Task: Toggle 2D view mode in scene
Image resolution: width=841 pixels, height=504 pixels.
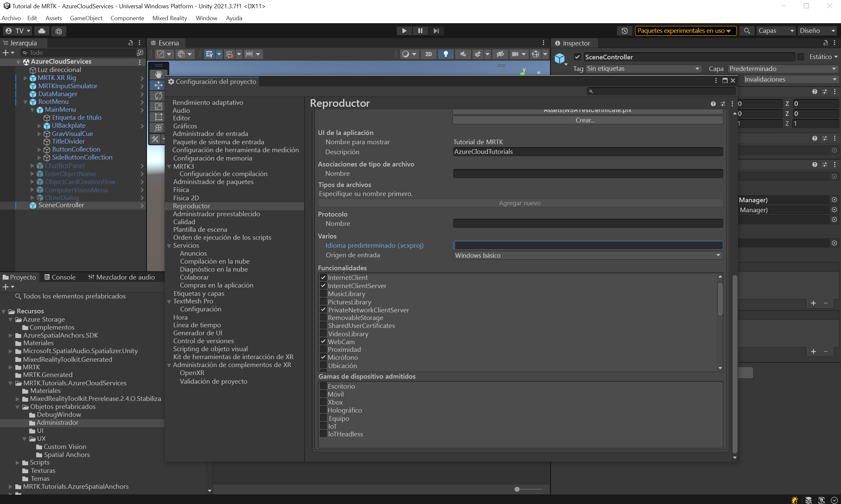Action: (x=428, y=54)
